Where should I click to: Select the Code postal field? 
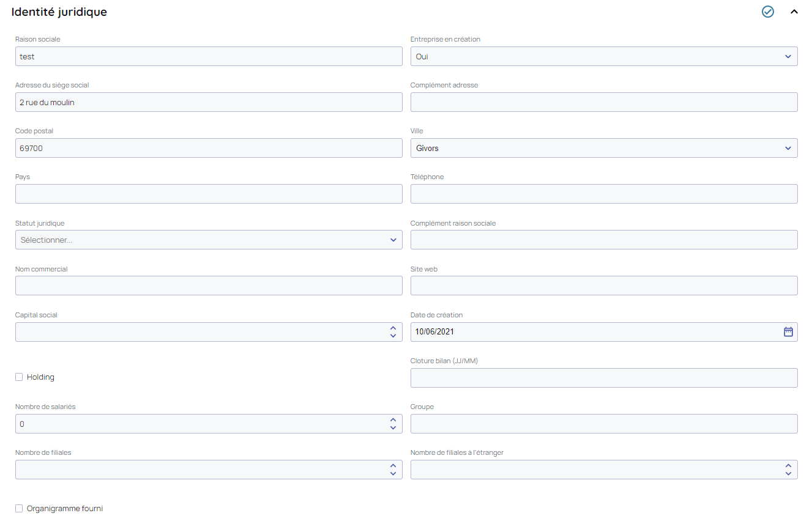coord(208,148)
